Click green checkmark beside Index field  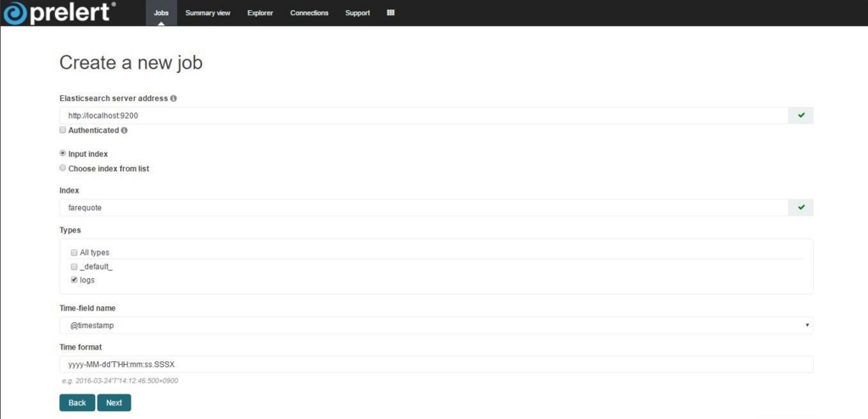click(x=801, y=207)
